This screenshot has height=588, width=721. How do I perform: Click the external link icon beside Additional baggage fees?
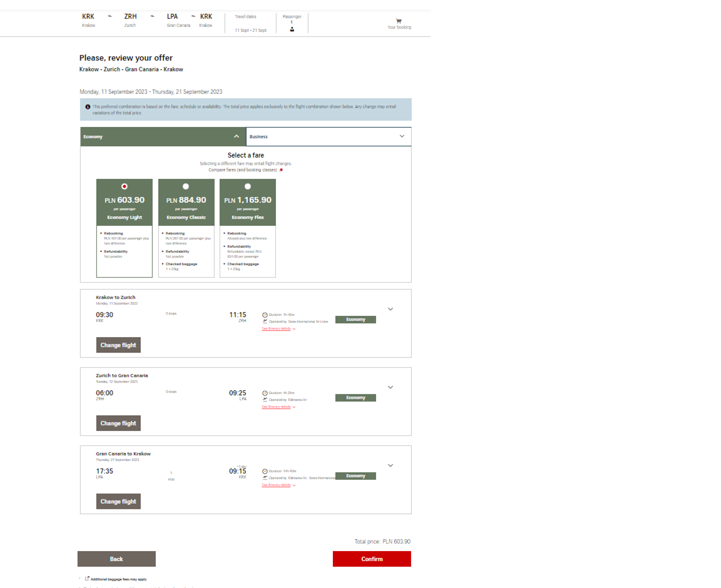pyautogui.click(x=87, y=579)
